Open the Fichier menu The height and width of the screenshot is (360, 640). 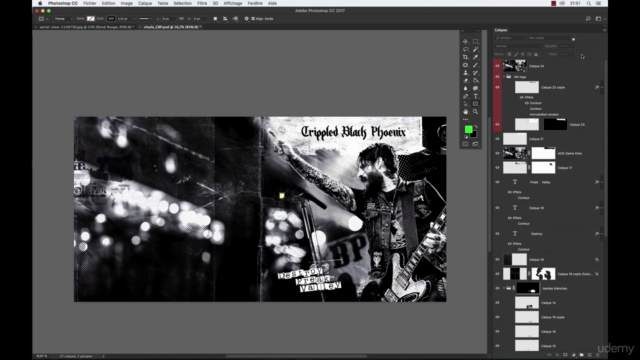(x=90, y=3)
